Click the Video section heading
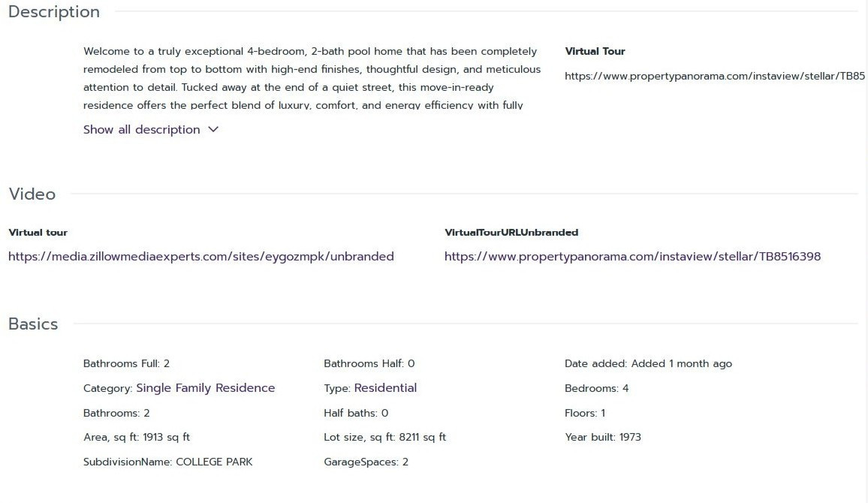The width and height of the screenshot is (868, 503). (32, 194)
